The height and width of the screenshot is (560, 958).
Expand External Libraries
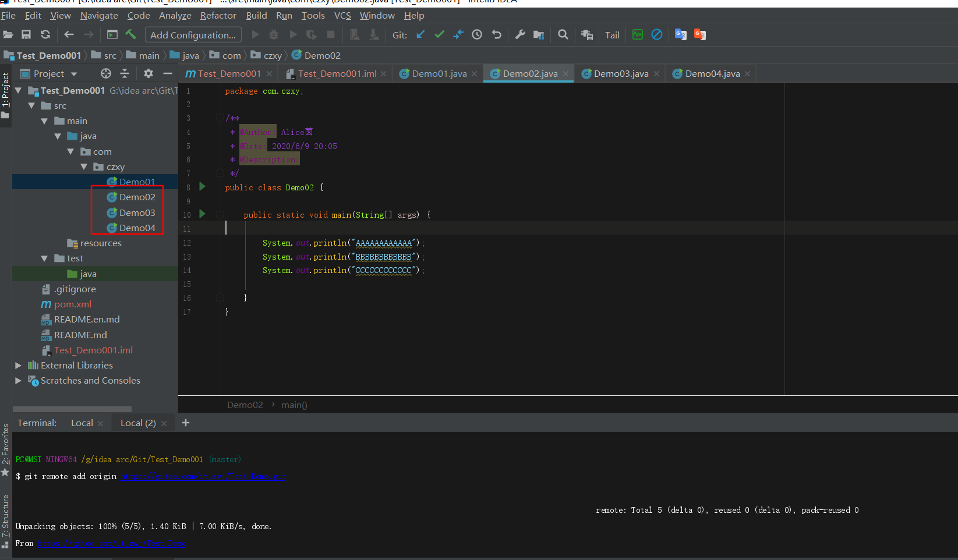click(18, 365)
